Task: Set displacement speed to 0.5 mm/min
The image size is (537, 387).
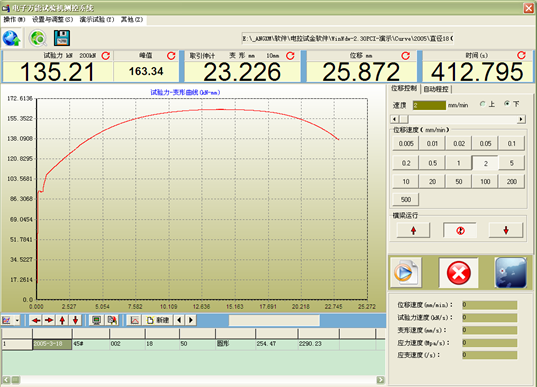Action: pos(433,163)
